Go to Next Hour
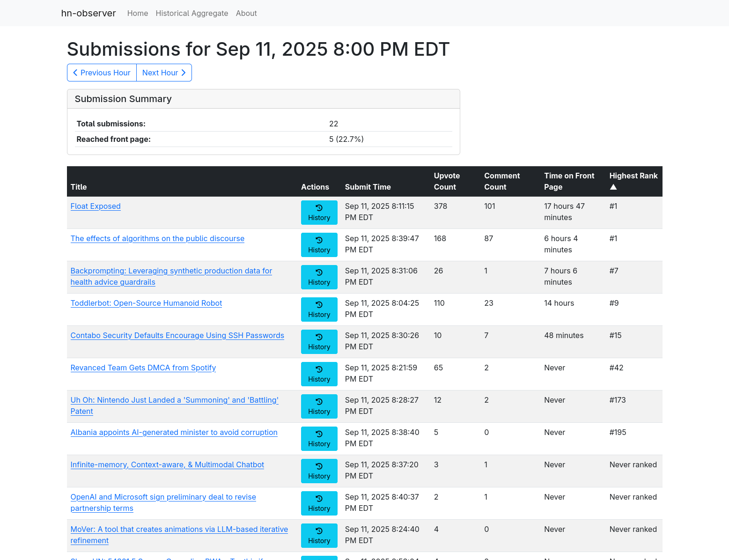The width and height of the screenshot is (729, 560). point(164,73)
